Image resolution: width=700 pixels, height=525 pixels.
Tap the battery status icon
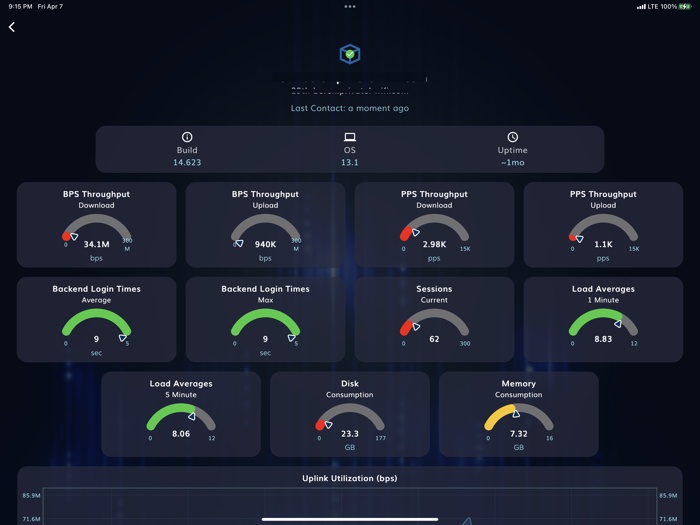685,7
